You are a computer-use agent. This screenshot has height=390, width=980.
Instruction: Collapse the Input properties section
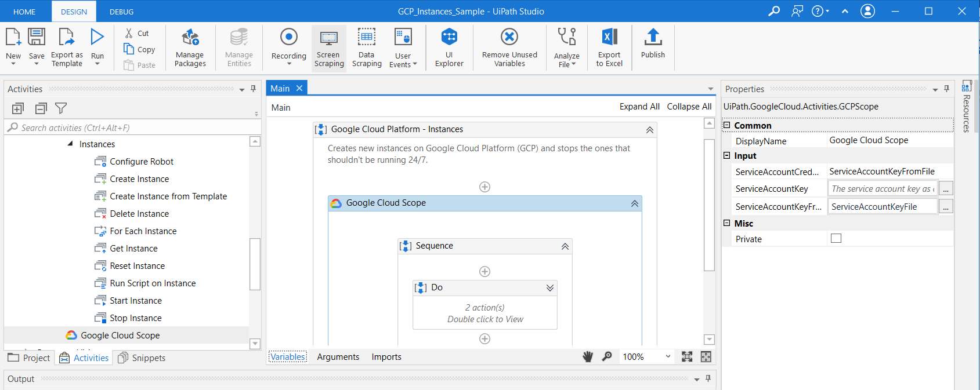726,155
